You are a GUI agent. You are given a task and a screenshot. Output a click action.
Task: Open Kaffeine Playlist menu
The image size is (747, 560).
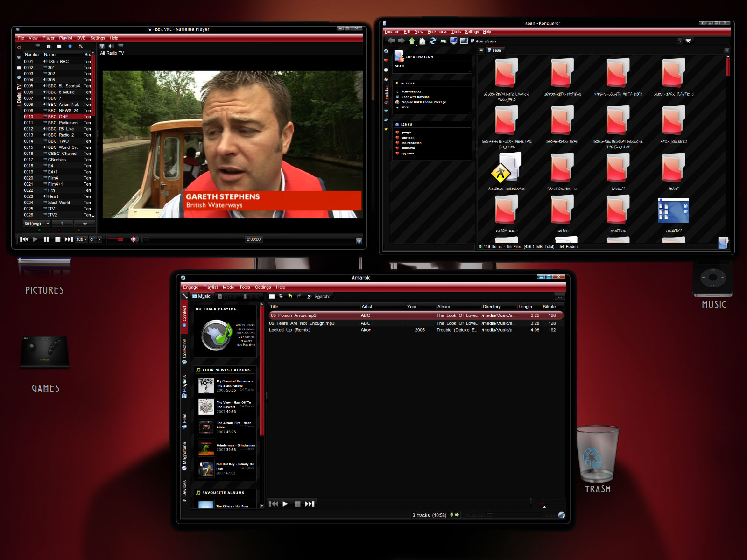65,38
